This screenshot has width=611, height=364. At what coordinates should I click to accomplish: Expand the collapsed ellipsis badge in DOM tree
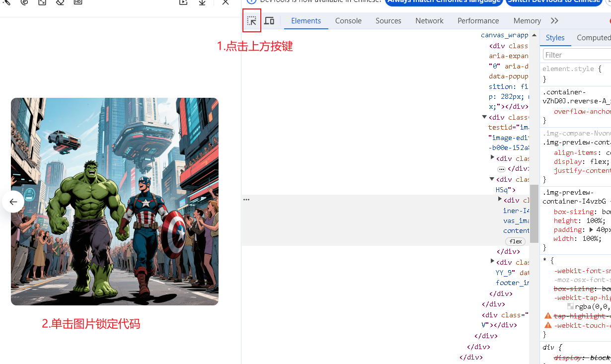501,169
